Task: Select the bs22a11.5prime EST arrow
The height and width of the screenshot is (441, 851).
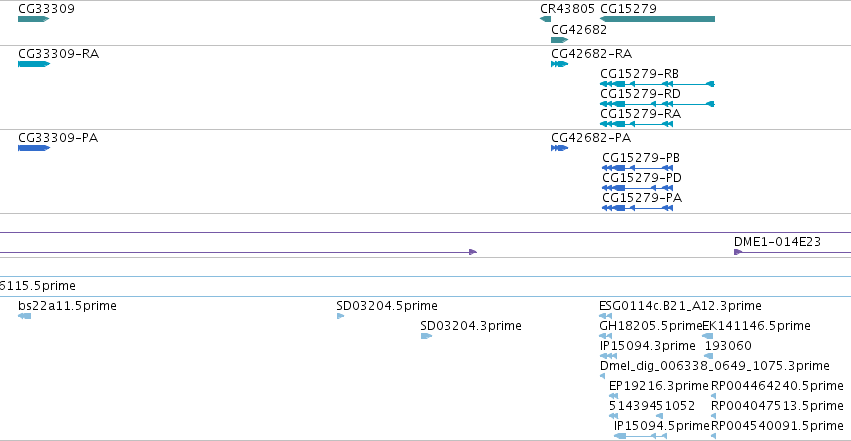Action: [24, 316]
